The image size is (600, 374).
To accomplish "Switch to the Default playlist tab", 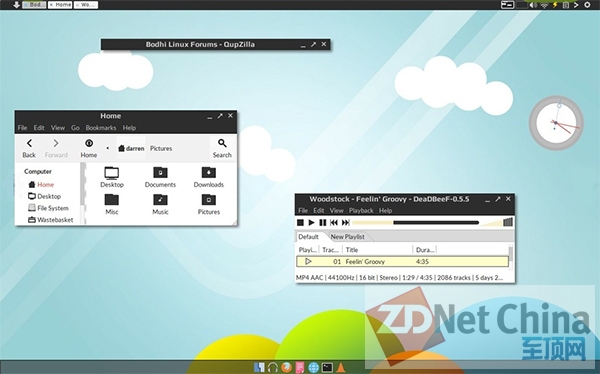I will point(308,237).
